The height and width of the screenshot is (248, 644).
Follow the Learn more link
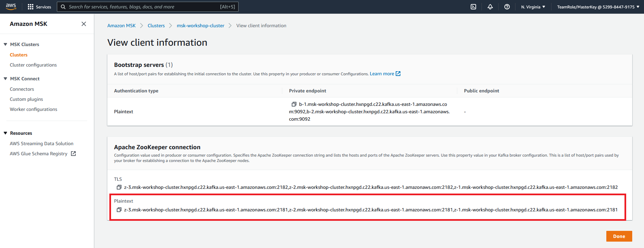click(x=382, y=74)
